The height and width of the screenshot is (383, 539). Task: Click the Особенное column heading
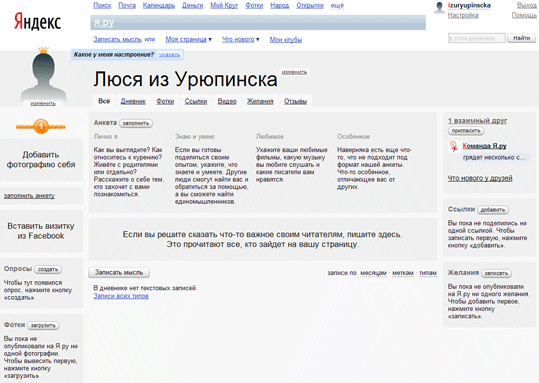click(353, 137)
